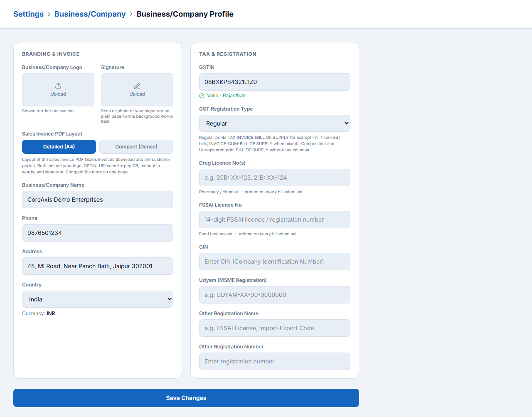The image size is (532, 417).
Task: Click the signature scan hint text
Action: click(137, 116)
